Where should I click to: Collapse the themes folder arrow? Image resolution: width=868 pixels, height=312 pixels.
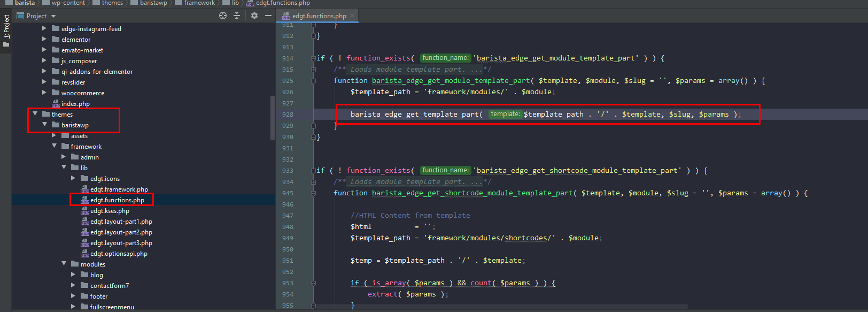[35, 114]
